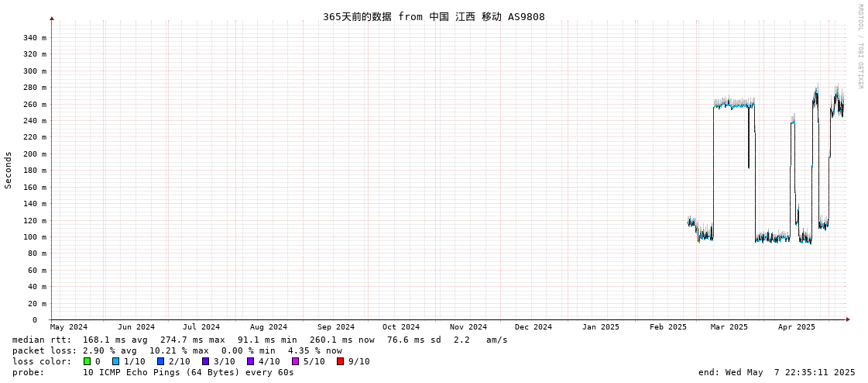Click the '200 m' y-axis label
The width and height of the screenshot is (868, 383).
click(34, 154)
